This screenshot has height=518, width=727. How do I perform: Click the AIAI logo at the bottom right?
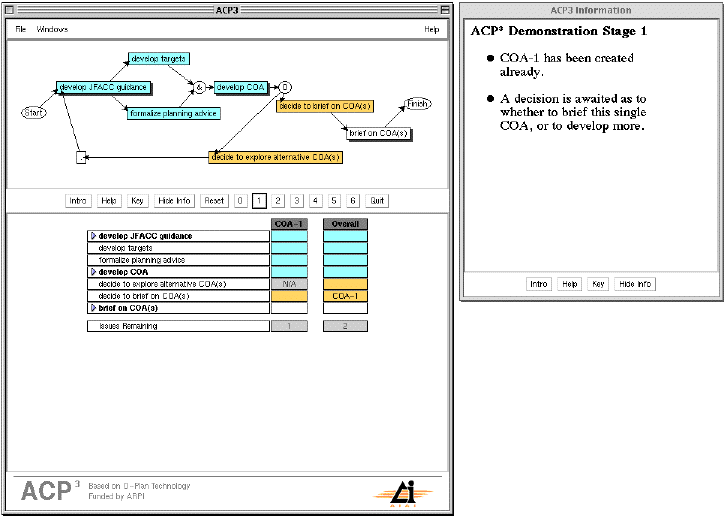tap(401, 490)
